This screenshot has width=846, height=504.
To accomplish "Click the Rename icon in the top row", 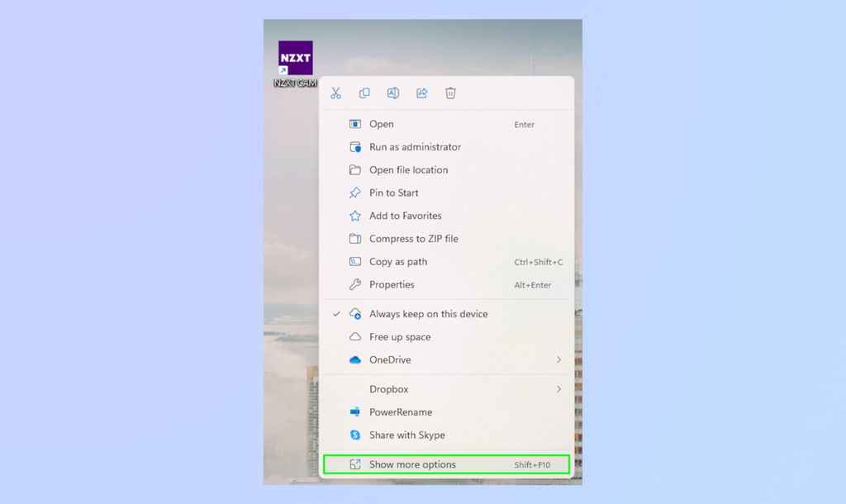I will [392, 93].
